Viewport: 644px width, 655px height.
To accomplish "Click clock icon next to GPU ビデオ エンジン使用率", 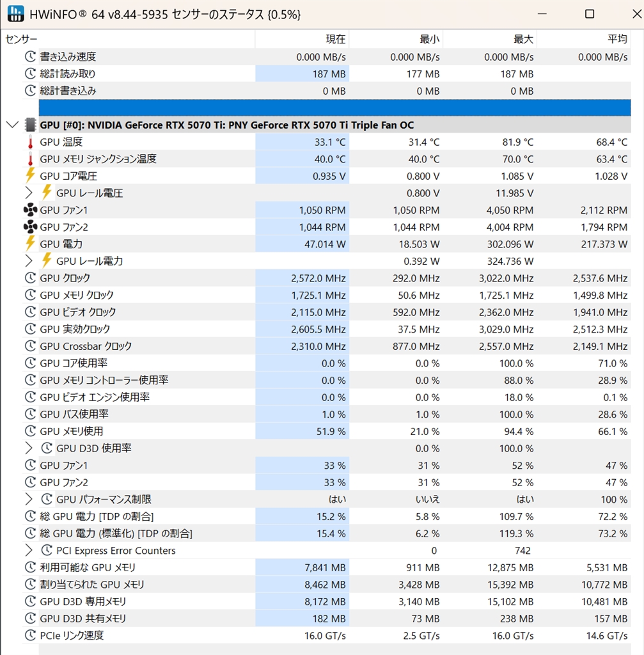I will tap(30, 397).
